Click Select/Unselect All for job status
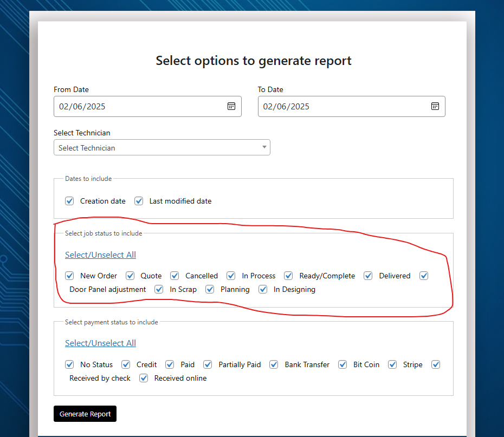This screenshot has height=437, width=504. point(100,255)
